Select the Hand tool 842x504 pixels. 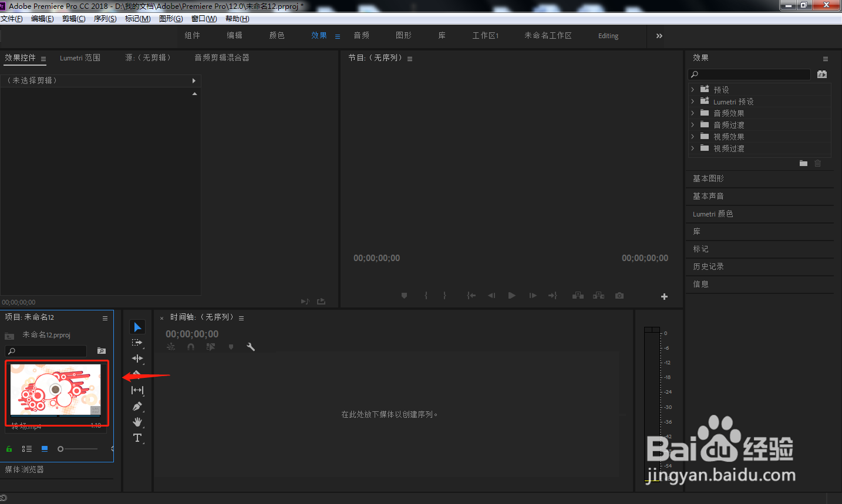(x=137, y=422)
